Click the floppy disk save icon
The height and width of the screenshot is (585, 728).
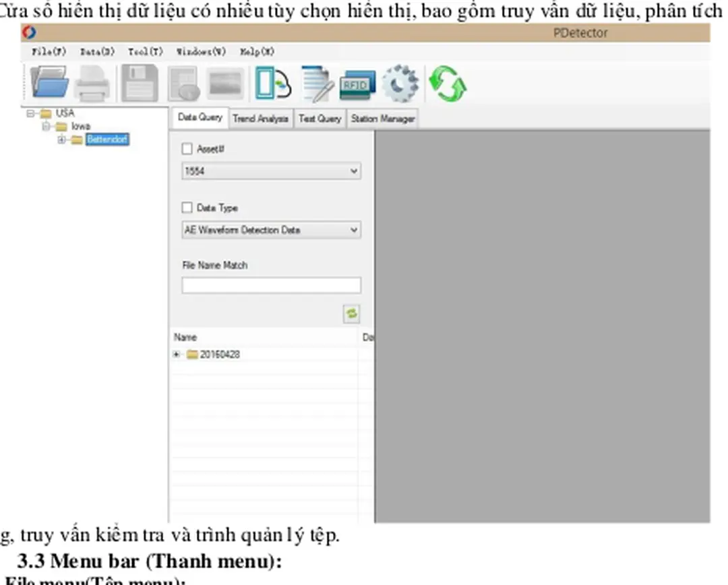pos(139,84)
